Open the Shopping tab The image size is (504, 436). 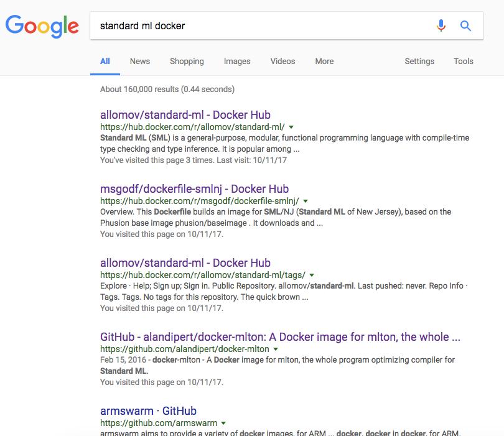point(187,61)
